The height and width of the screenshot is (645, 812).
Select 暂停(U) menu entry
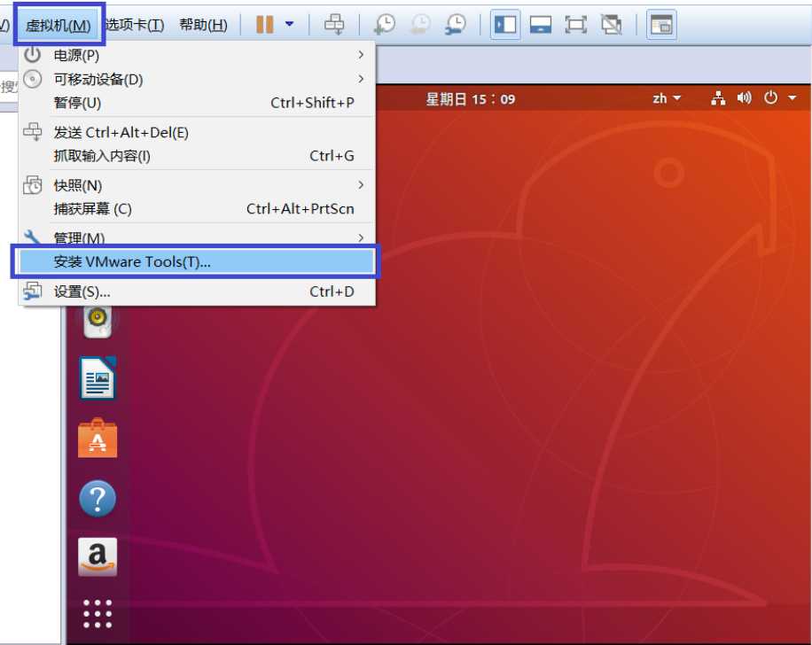click(x=198, y=103)
